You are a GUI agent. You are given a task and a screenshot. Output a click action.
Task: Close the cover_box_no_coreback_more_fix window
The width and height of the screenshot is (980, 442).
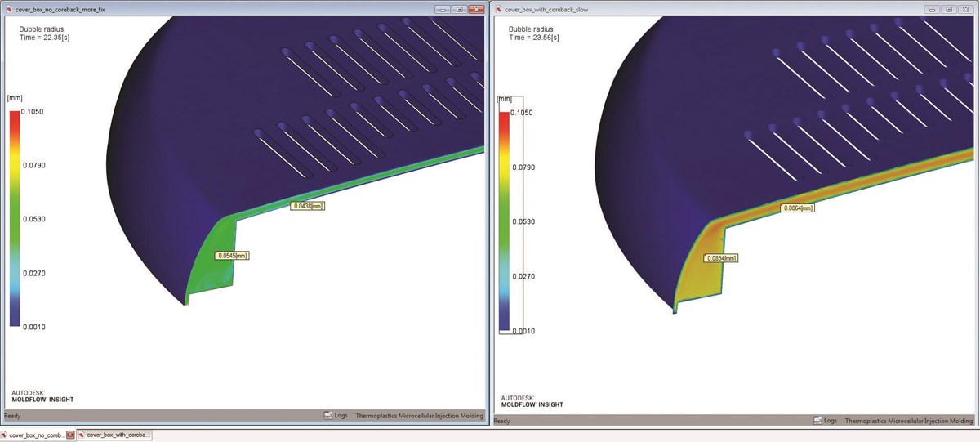(476, 10)
